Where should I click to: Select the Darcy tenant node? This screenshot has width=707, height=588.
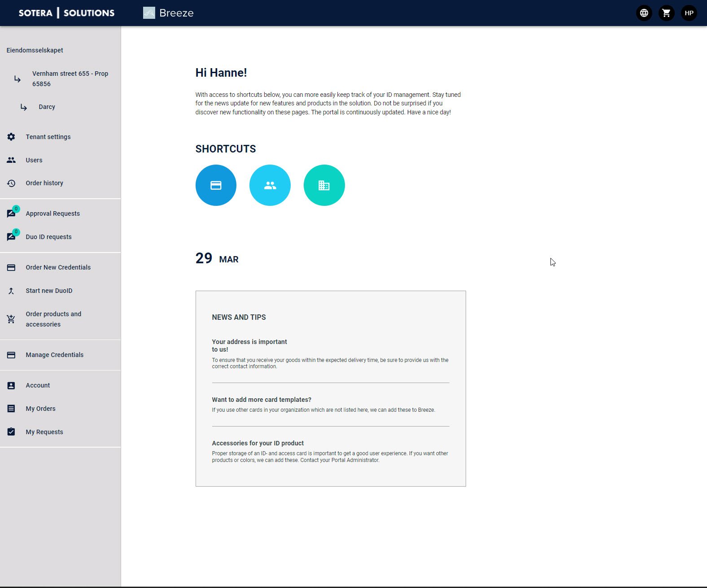tap(47, 107)
